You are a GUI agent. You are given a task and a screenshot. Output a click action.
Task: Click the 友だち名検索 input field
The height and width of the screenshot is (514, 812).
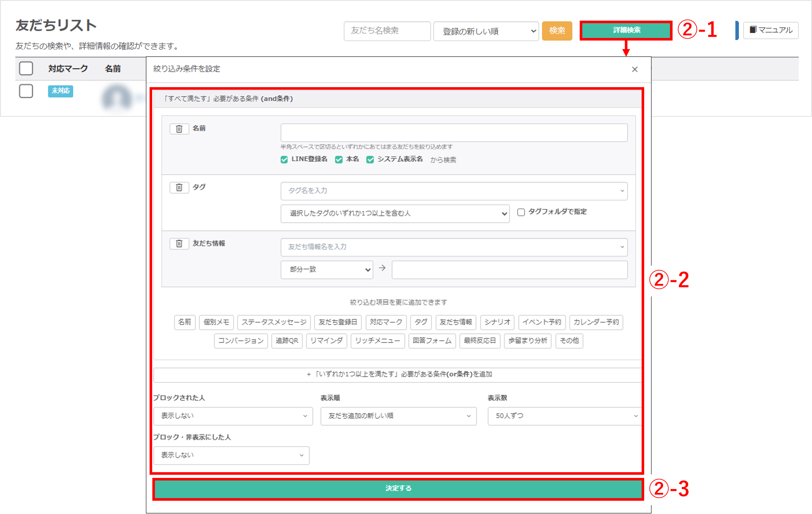pos(387,31)
